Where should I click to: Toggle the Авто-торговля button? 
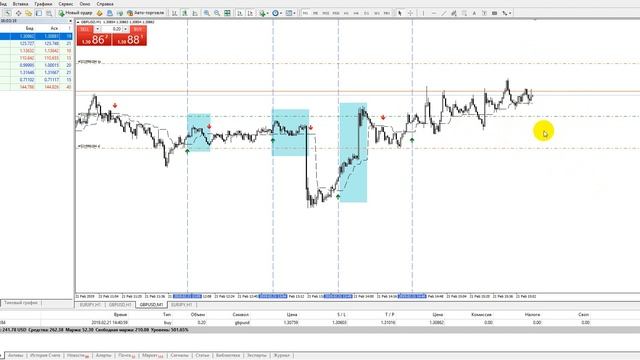click(145, 13)
